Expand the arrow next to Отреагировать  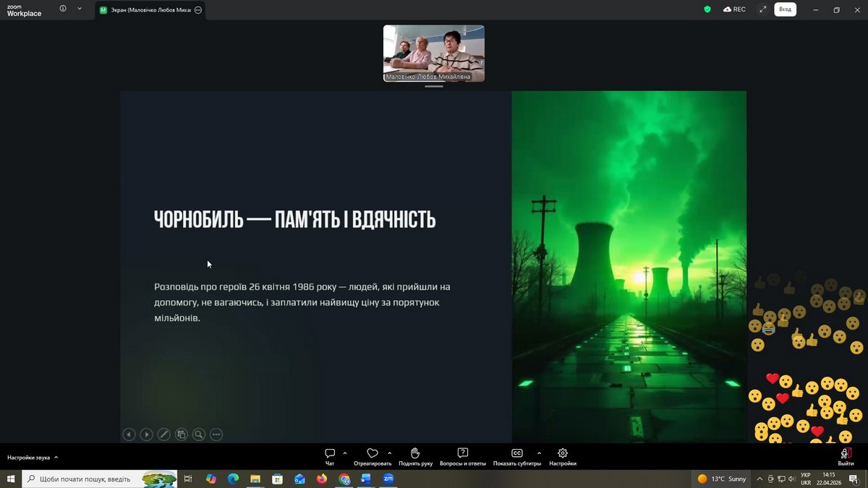(390, 453)
